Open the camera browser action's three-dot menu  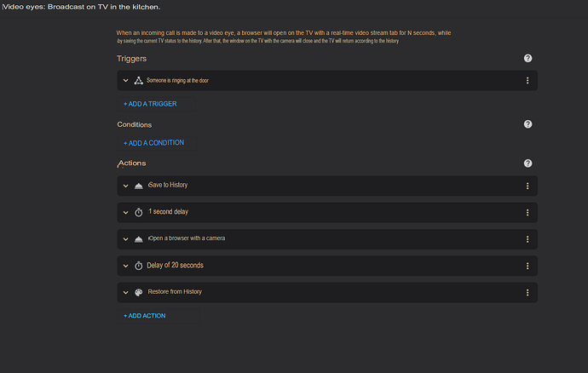click(x=527, y=239)
